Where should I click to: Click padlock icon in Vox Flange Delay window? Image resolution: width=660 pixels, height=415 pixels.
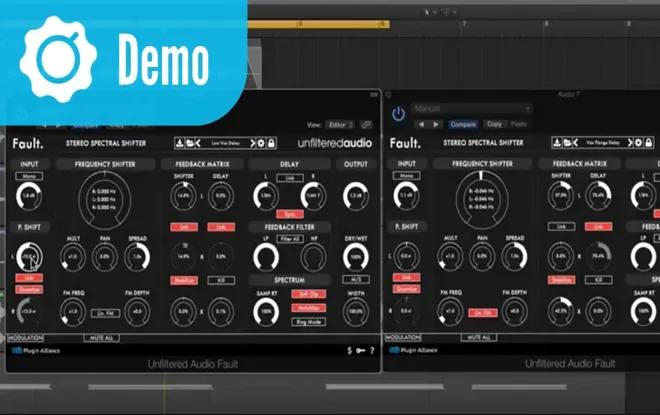tap(649, 143)
